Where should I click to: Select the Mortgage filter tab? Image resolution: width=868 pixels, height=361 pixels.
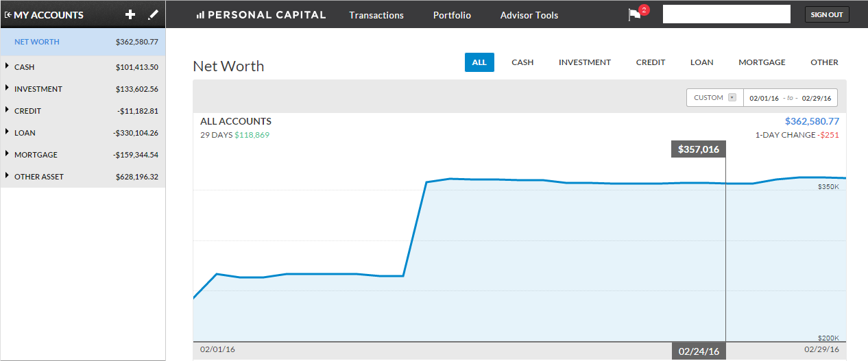click(x=762, y=62)
